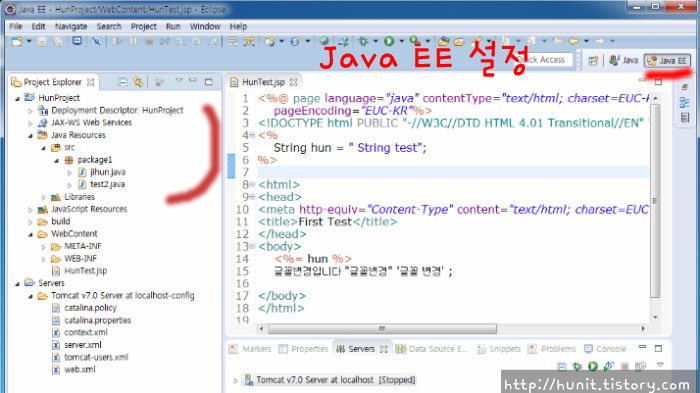Viewport: 700px width, 393px height.
Task: Open the New wizard dropdown arrow
Action: coord(29,42)
